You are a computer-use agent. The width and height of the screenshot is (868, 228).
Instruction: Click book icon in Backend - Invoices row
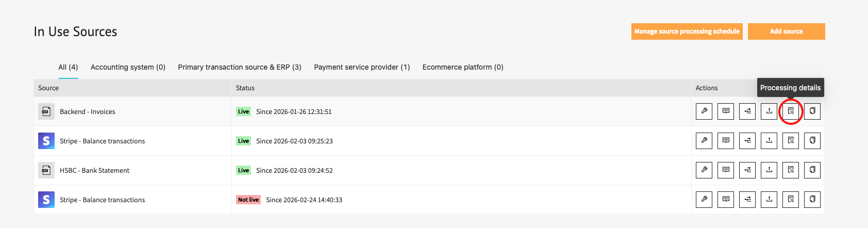pyautogui.click(x=726, y=111)
